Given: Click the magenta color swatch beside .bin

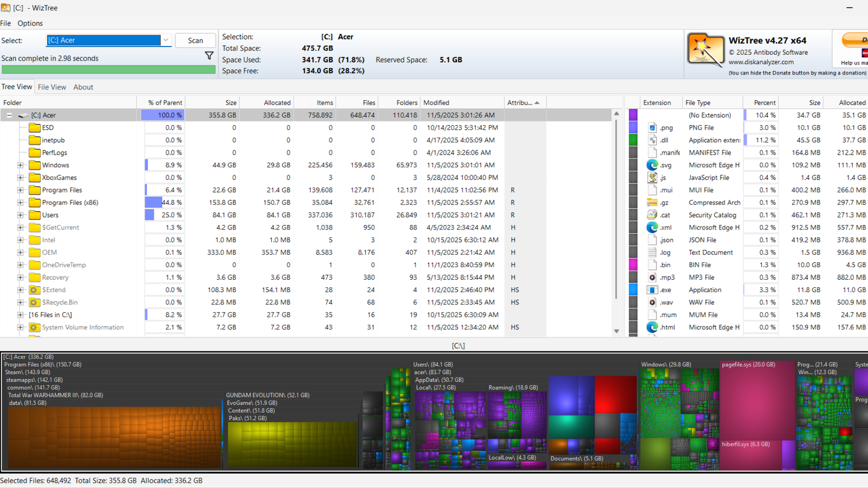Looking at the screenshot, I should (x=633, y=265).
